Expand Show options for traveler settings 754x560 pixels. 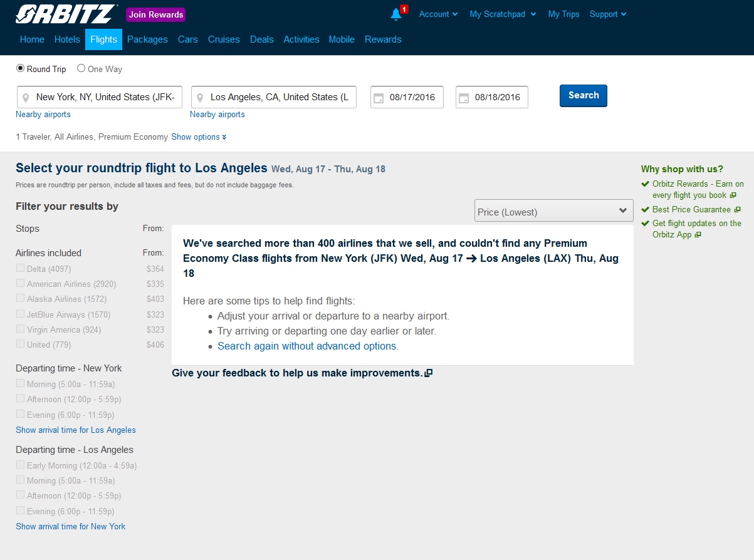point(198,137)
